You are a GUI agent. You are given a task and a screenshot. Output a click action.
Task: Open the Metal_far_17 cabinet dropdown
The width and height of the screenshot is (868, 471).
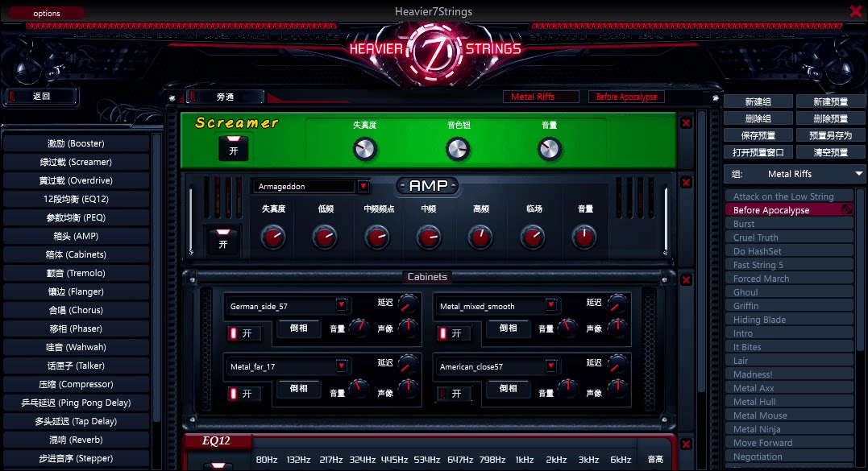coord(342,366)
